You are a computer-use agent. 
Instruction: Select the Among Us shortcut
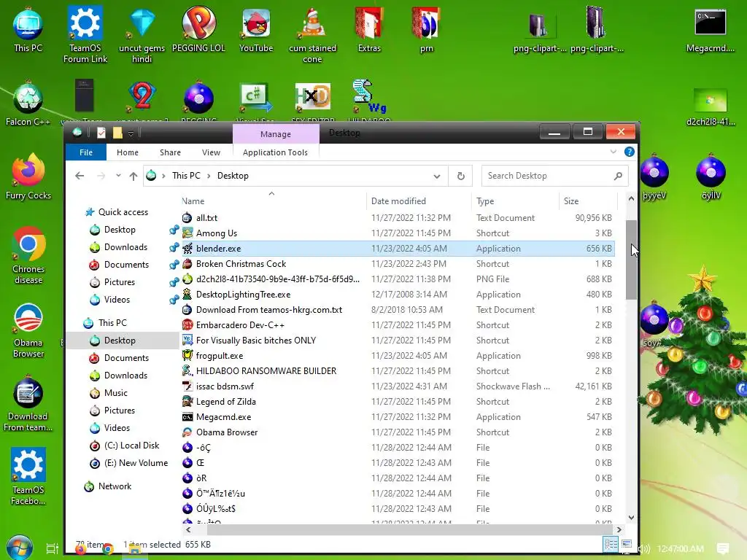pyautogui.click(x=398, y=233)
